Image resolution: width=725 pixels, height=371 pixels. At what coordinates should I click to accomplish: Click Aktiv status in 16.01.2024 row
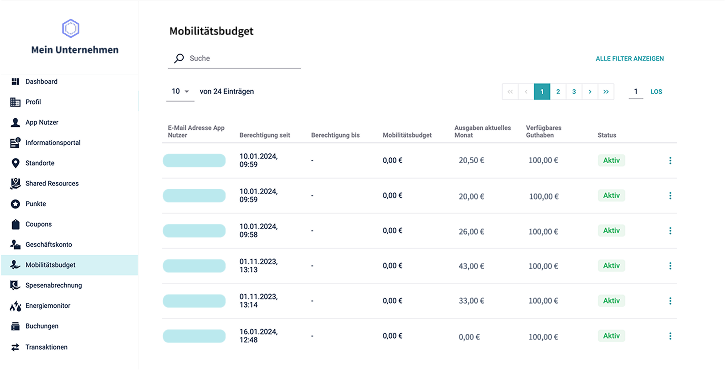pos(611,336)
